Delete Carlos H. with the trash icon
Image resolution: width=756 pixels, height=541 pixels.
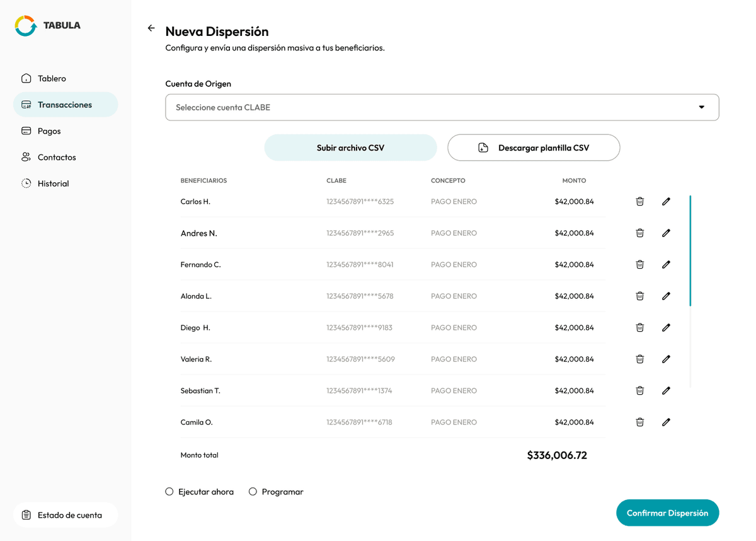(x=639, y=201)
